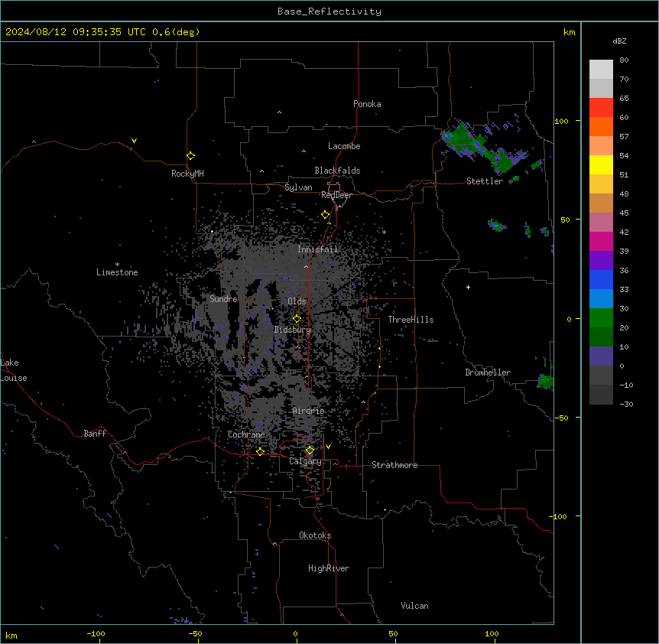Click the dBZ legend heading
This screenshot has width=659, height=644.
point(619,41)
